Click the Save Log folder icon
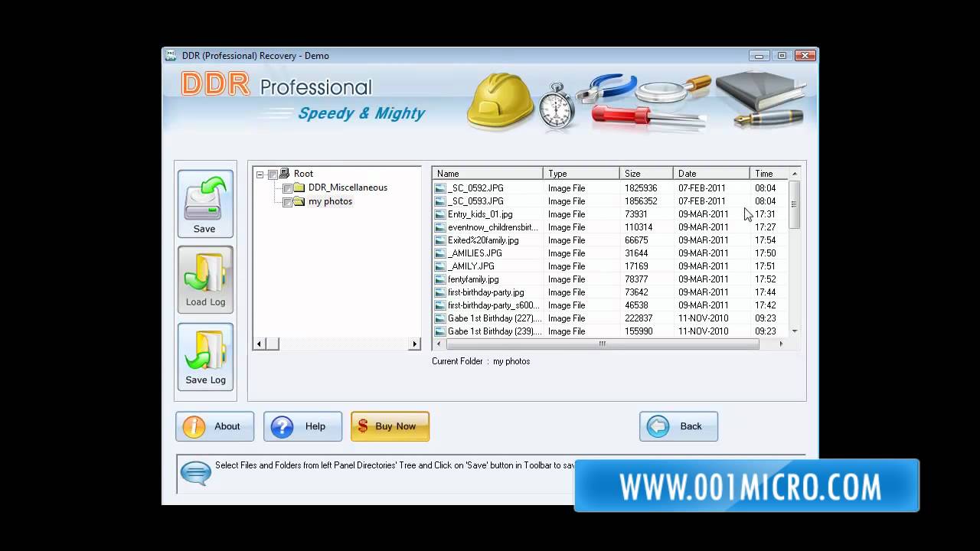This screenshot has height=551, width=980. (x=204, y=351)
